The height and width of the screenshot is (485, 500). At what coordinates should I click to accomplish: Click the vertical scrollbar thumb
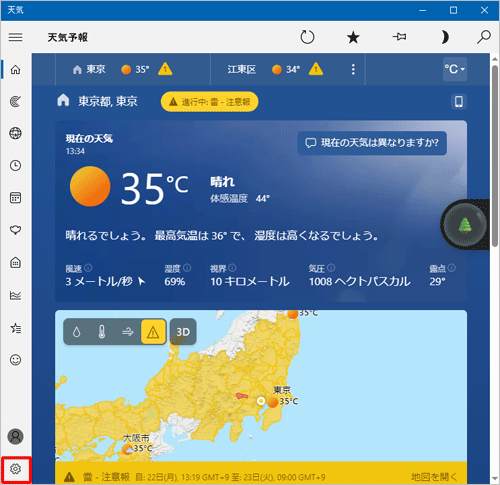pos(495,157)
